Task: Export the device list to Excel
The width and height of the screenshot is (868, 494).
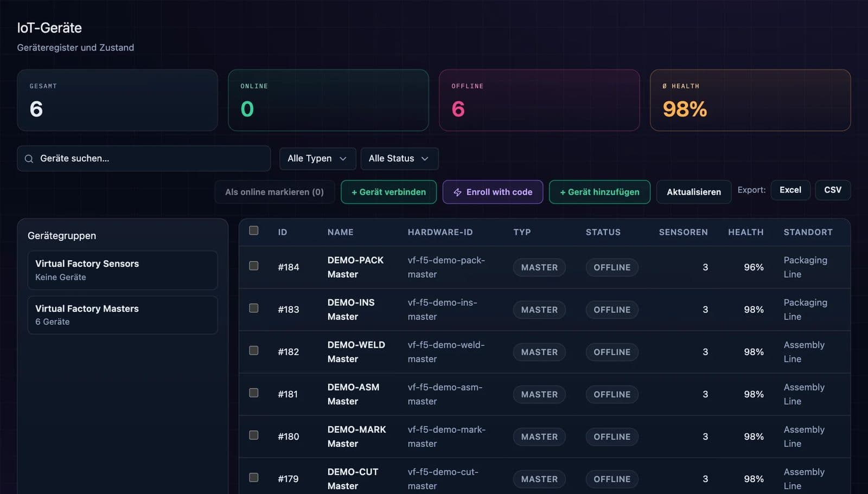Action: (790, 190)
